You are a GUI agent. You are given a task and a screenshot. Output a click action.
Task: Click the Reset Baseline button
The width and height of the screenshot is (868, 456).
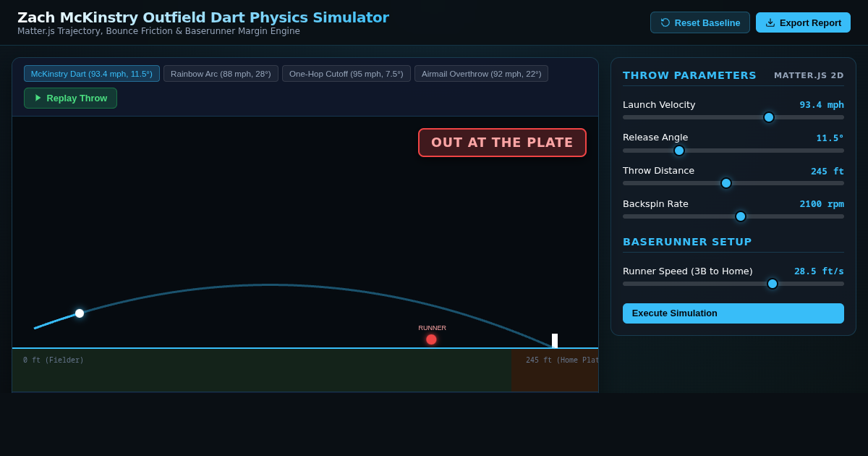(700, 22)
